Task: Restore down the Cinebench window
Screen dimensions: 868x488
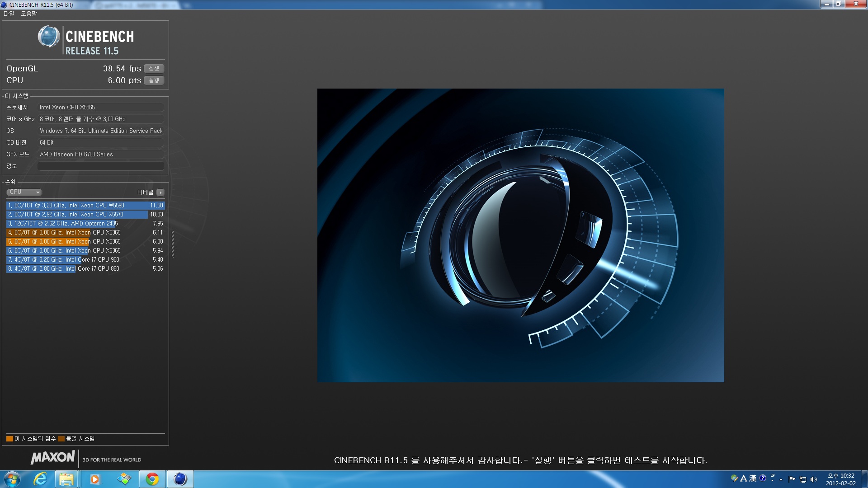Action: click(838, 4)
